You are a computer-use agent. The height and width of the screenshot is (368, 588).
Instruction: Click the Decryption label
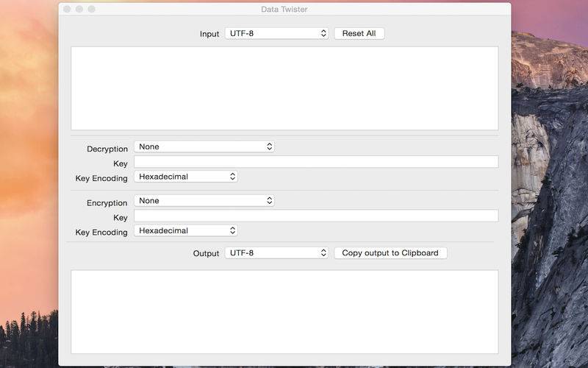(x=107, y=149)
